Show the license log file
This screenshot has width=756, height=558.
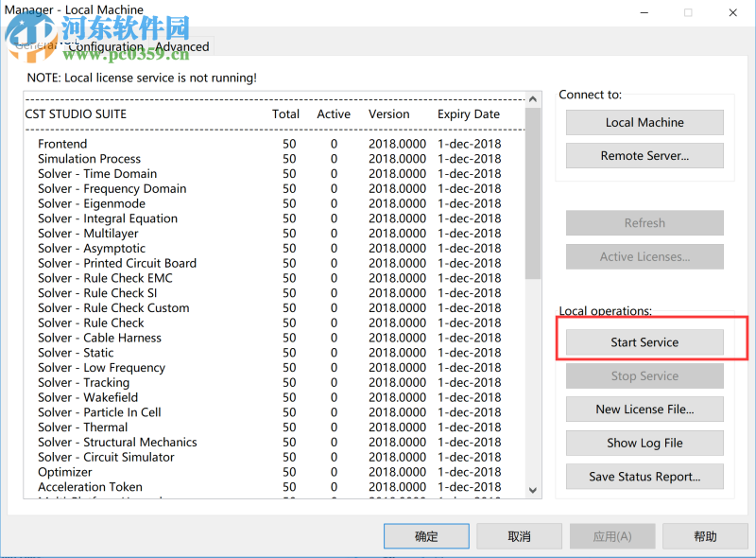pyautogui.click(x=644, y=443)
